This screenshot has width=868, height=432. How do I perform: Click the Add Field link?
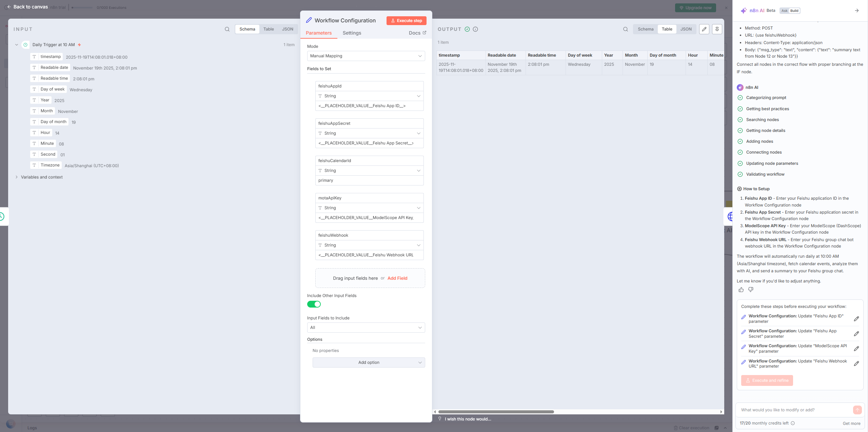point(397,278)
